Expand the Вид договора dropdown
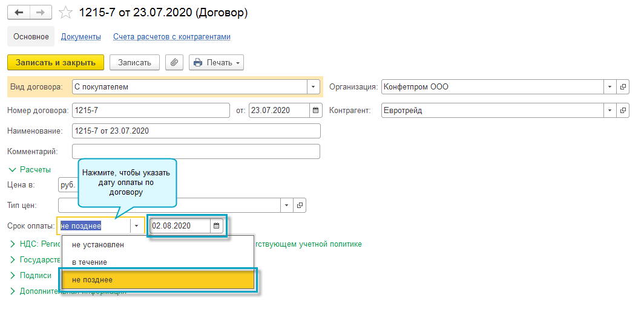This screenshot has width=644, height=318. (x=313, y=87)
